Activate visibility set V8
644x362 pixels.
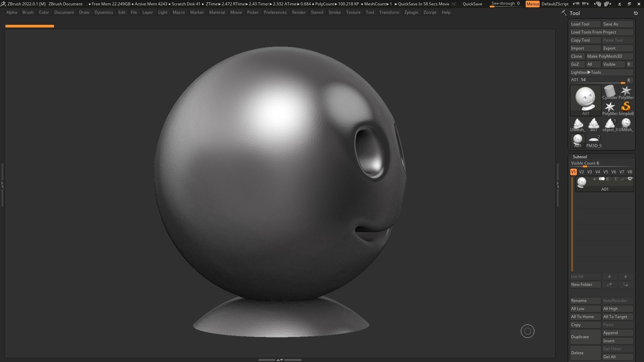click(x=630, y=172)
